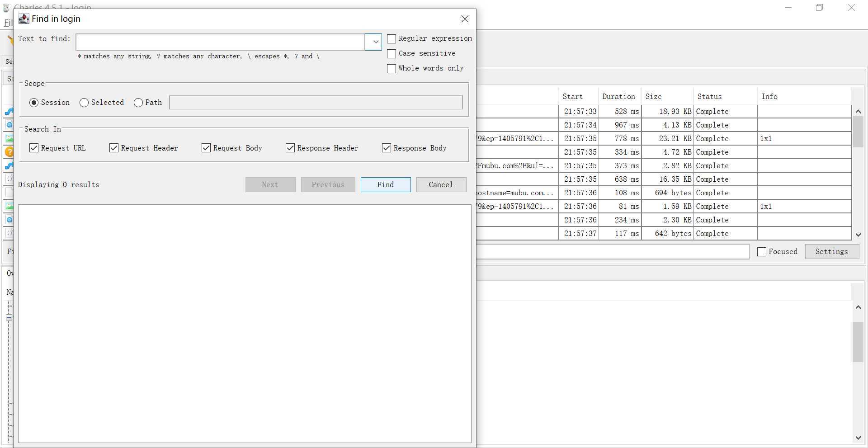Click the lower pane scroll down arrow
This screenshot has height=448, width=868.
click(x=858, y=438)
